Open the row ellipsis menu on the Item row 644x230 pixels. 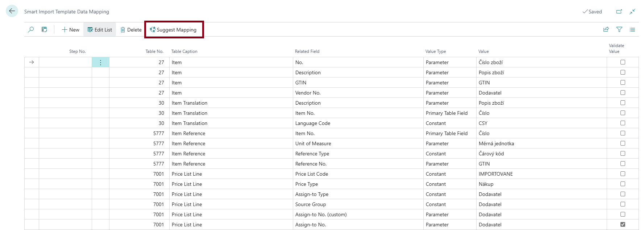coord(100,62)
